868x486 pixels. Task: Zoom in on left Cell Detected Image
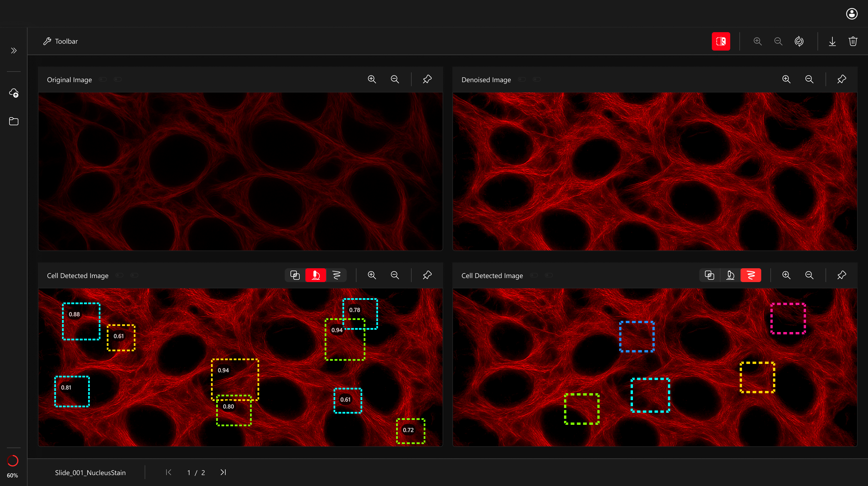(x=372, y=275)
